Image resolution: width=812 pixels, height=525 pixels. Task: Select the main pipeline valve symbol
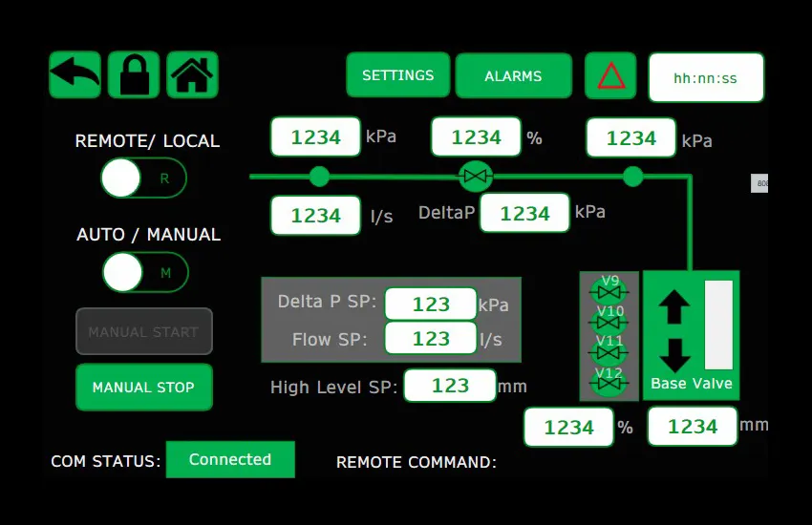coord(475,176)
